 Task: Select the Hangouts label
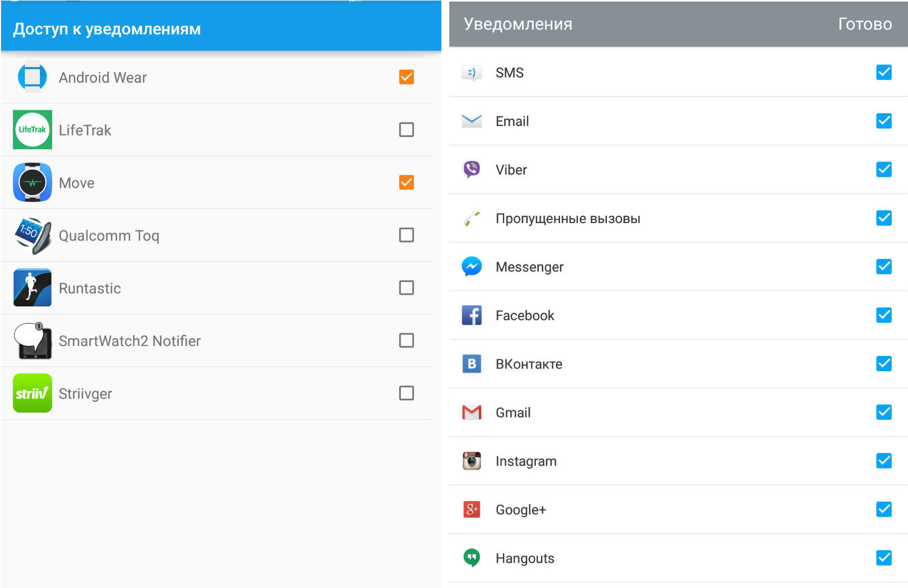pyautogui.click(x=525, y=558)
